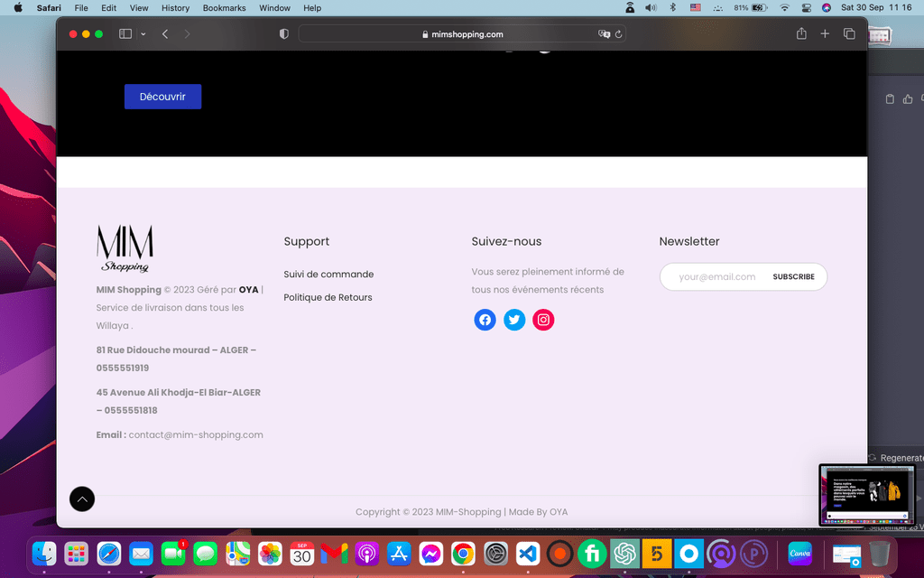Show the tab overview
924x578 pixels.
(849, 33)
